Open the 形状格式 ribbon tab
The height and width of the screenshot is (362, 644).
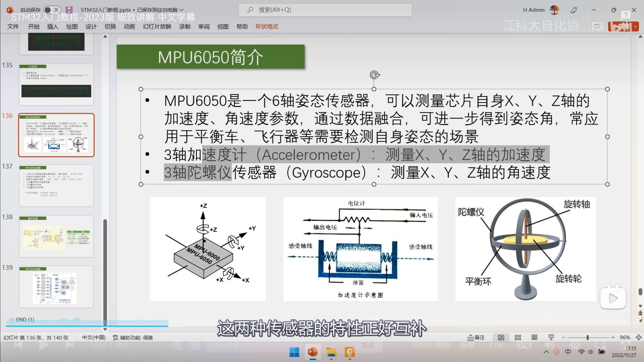point(267,27)
